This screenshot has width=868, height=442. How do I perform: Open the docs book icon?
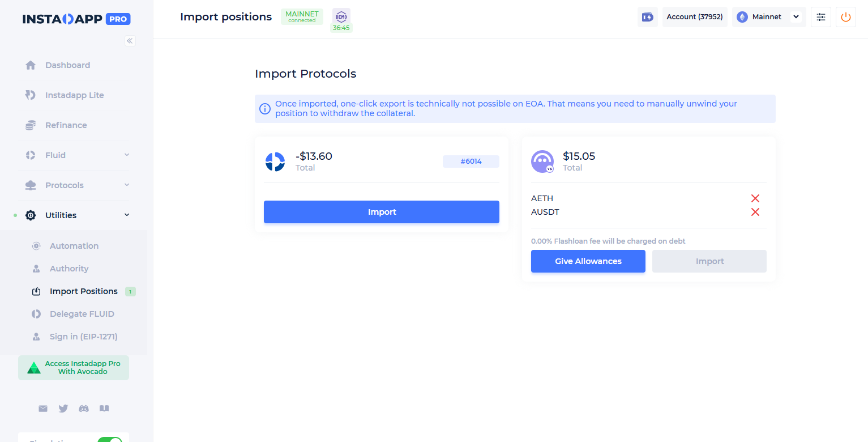[x=104, y=409]
